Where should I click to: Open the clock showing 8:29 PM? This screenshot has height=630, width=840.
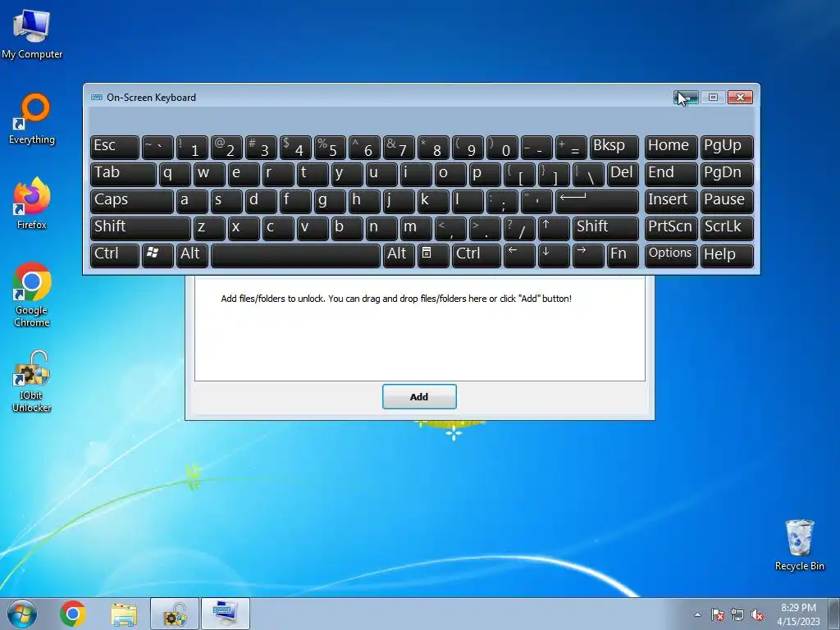(798, 614)
